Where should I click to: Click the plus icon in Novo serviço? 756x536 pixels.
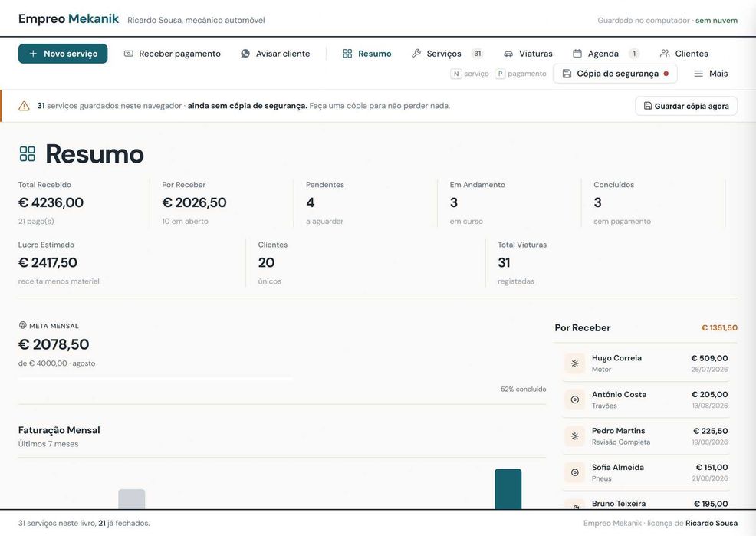tap(33, 54)
